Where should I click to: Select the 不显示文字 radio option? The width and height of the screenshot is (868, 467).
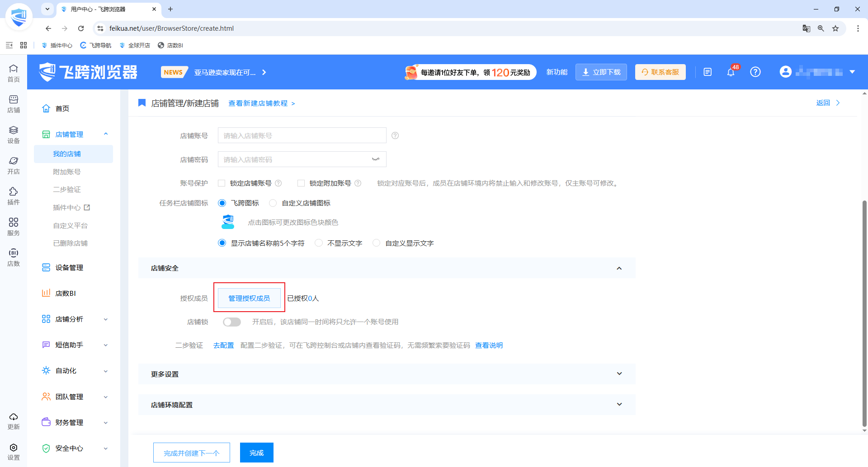click(319, 243)
